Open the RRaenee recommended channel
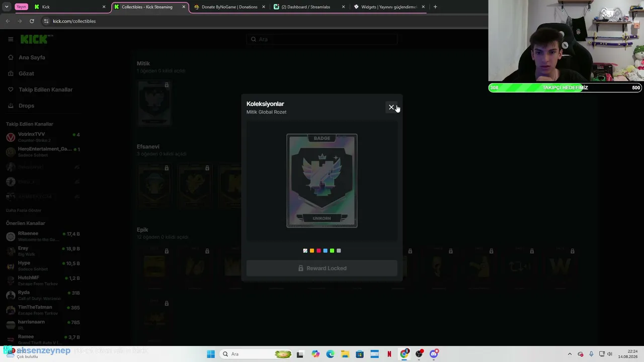The width and height of the screenshot is (644, 362). (43, 236)
